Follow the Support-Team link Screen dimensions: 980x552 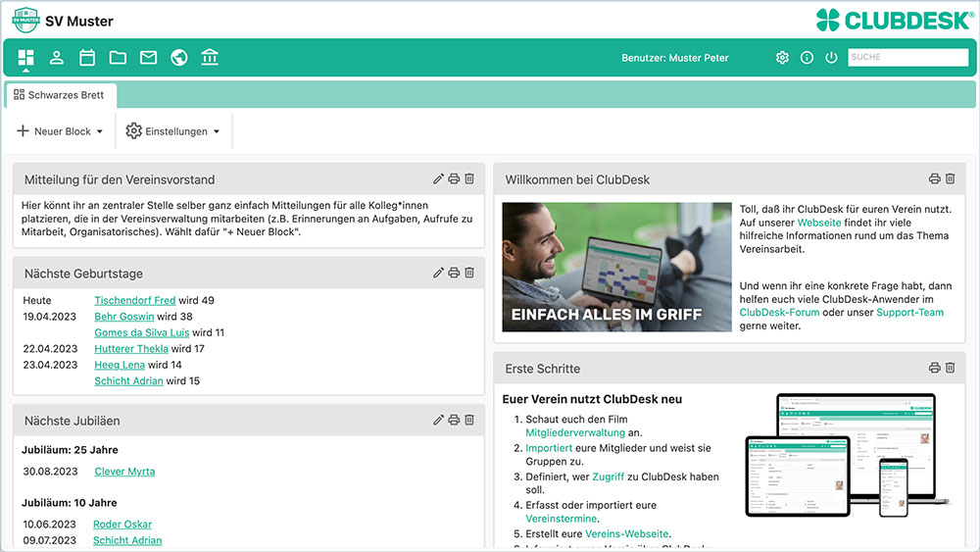click(910, 313)
